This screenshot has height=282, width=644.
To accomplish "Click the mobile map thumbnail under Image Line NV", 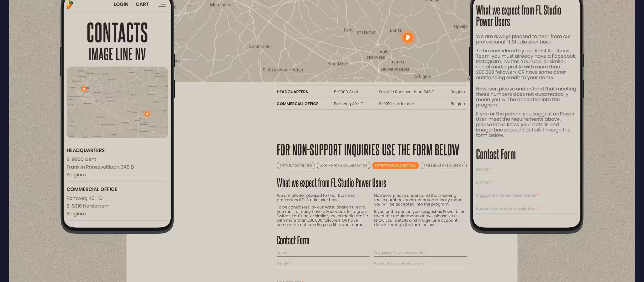I will [x=117, y=102].
